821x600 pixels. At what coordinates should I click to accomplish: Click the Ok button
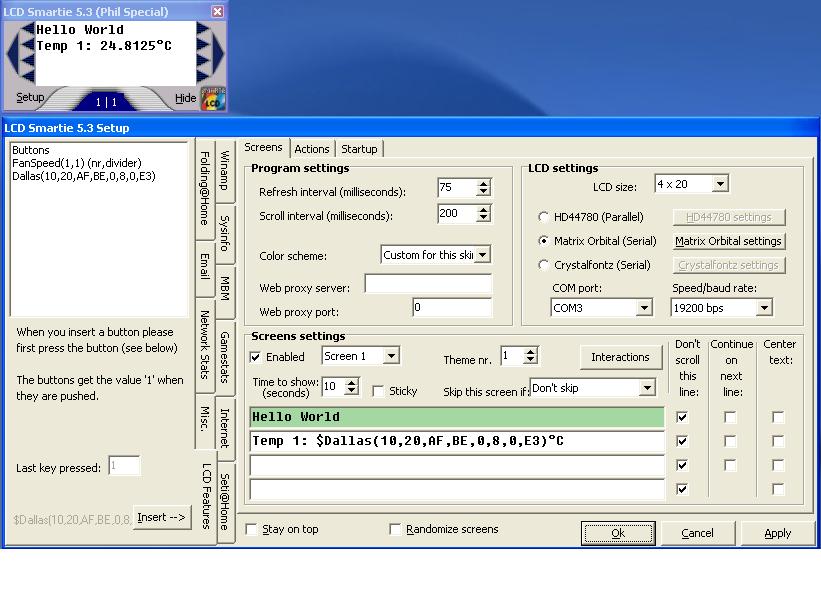[618, 533]
